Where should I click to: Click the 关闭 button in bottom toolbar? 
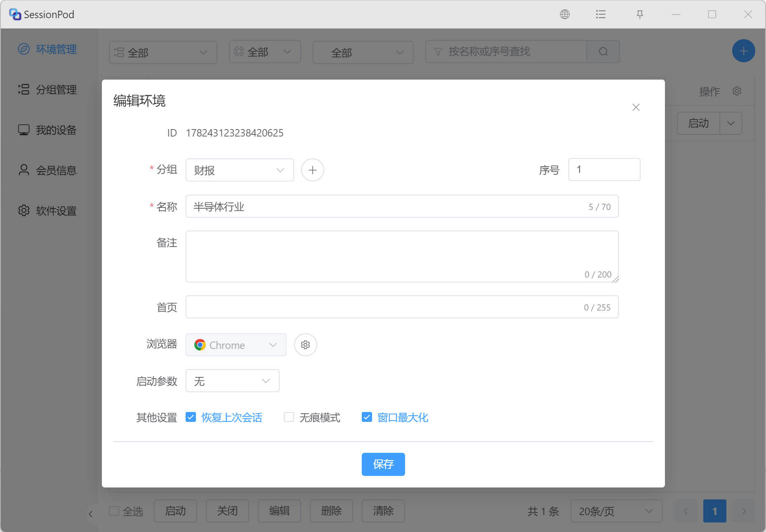click(x=227, y=511)
